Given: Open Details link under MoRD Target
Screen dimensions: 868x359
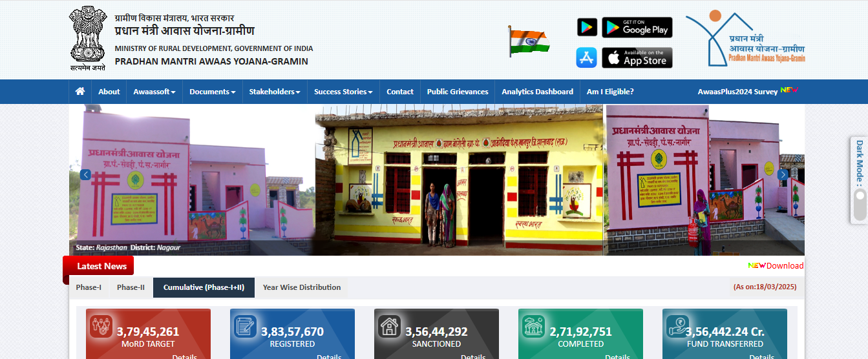Looking at the screenshot, I should pos(184,356).
